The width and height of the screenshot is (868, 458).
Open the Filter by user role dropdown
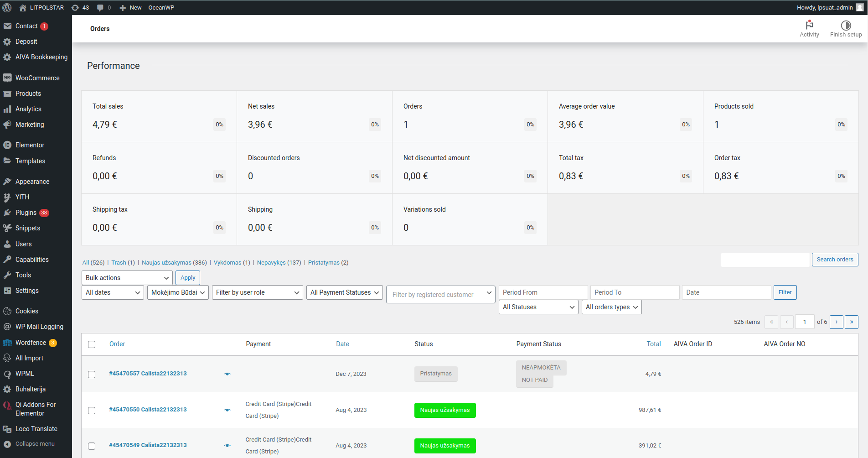(x=258, y=292)
